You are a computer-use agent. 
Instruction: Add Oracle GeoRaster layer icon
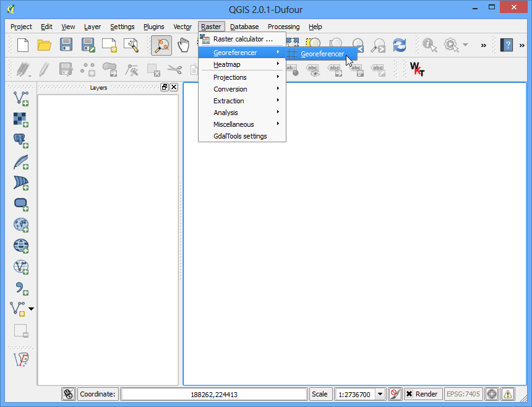pos(21,204)
